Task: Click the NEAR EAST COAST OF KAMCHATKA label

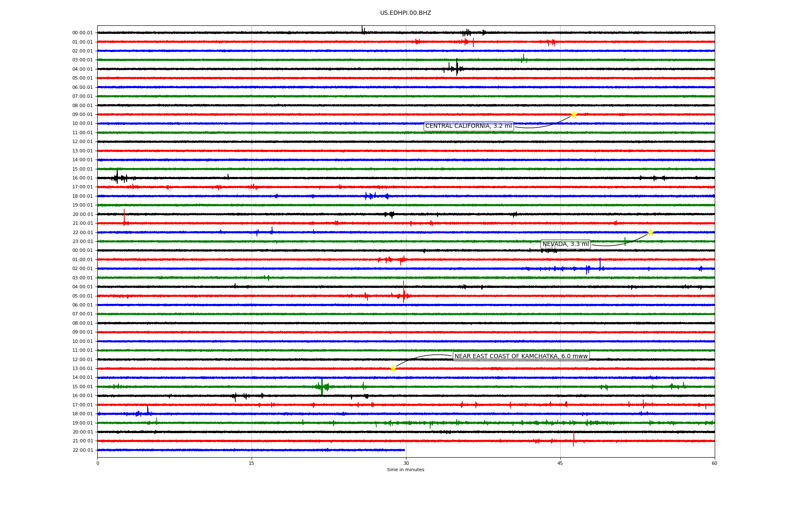Action: click(521, 356)
